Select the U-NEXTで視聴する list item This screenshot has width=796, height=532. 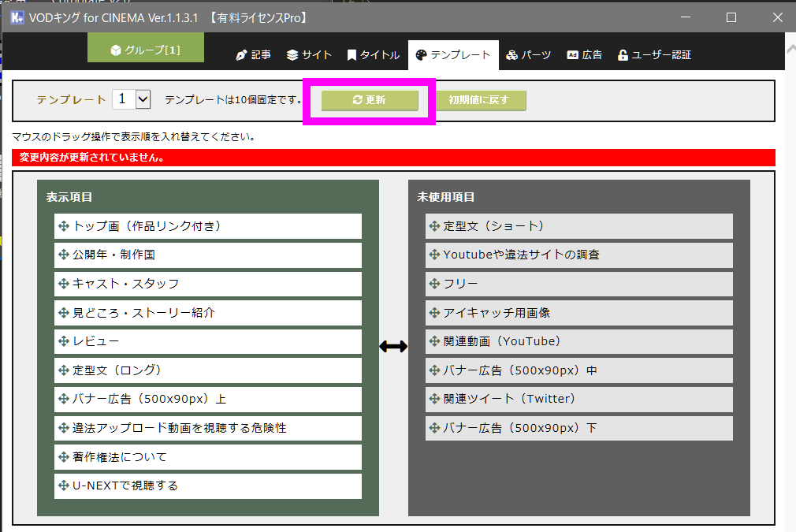click(x=208, y=486)
